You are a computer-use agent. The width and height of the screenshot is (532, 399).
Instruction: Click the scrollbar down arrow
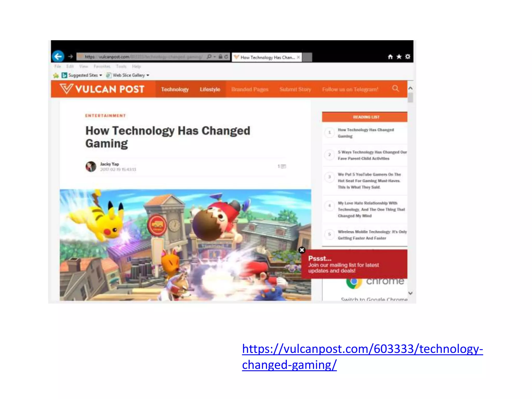coord(410,293)
